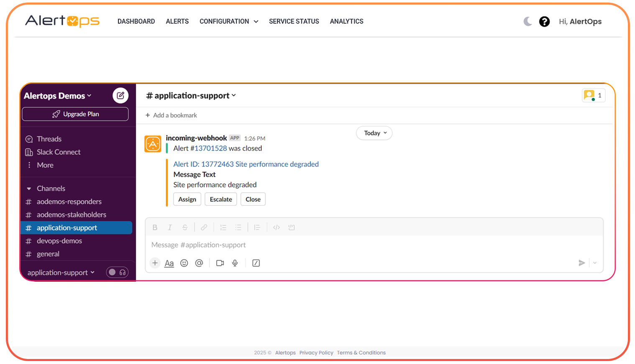
Task: Open the Dashboard menu item
Action: pos(136,21)
